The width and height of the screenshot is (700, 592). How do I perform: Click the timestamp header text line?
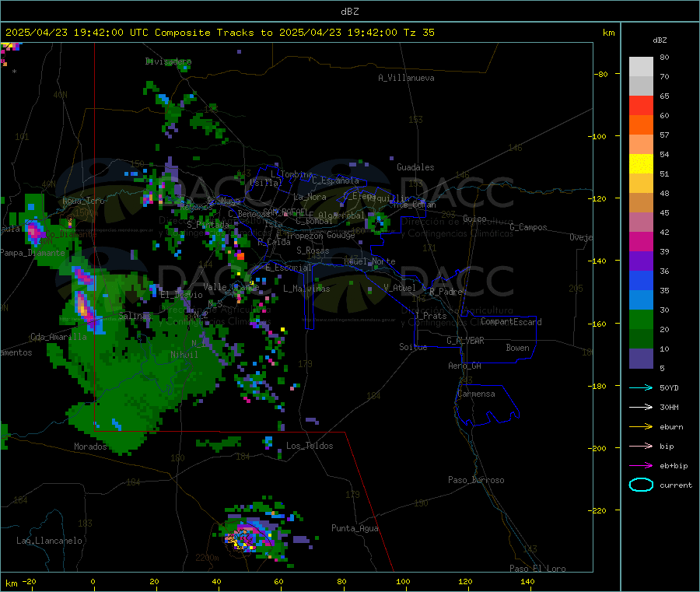point(219,33)
